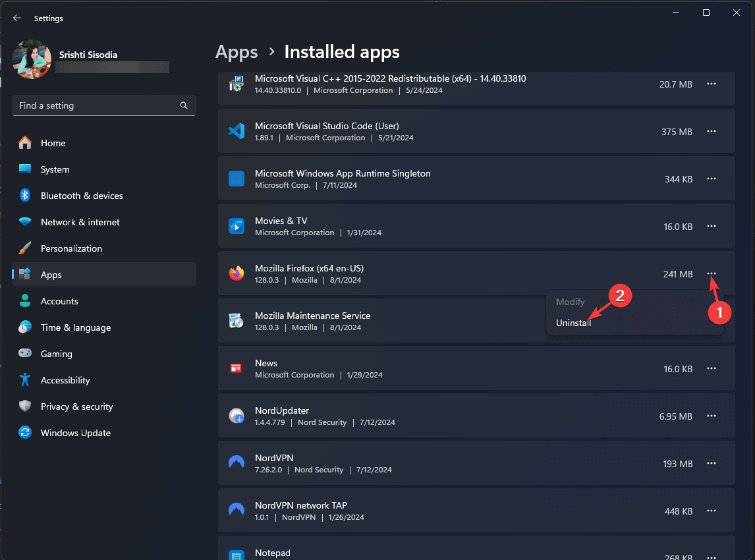The height and width of the screenshot is (560, 755).
Task: Click the 193 MB size for NordVPN
Action: [x=678, y=464]
